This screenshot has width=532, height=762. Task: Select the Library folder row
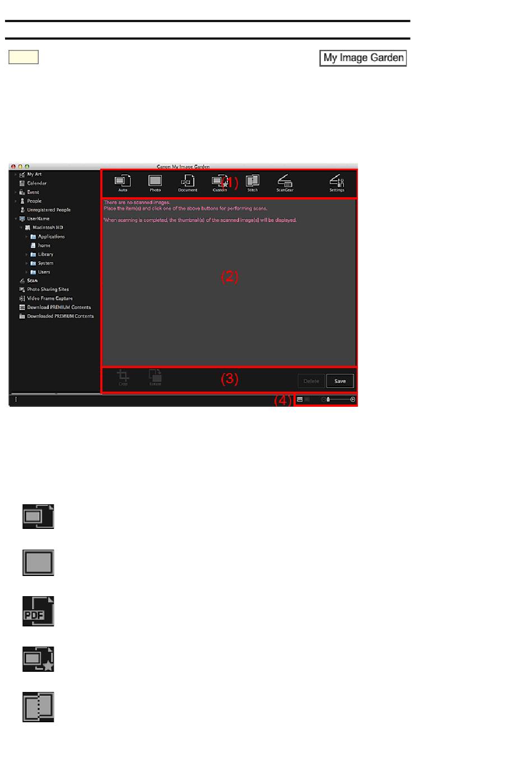tap(42, 255)
